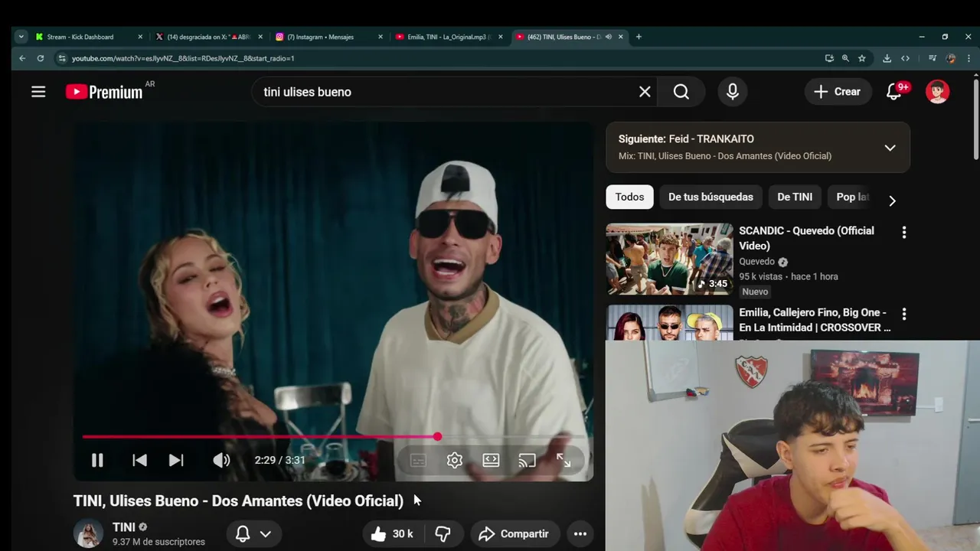
Task: Open the Quevedo channel name
Action: (757, 262)
